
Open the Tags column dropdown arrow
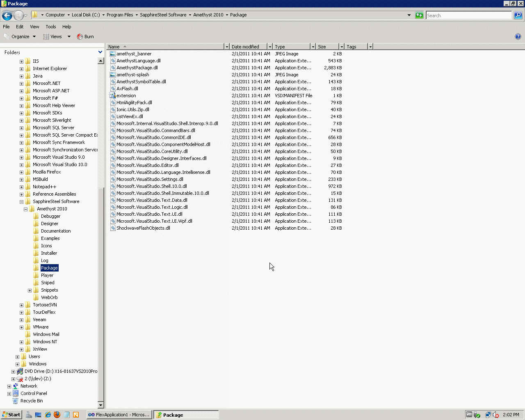point(370,47)
